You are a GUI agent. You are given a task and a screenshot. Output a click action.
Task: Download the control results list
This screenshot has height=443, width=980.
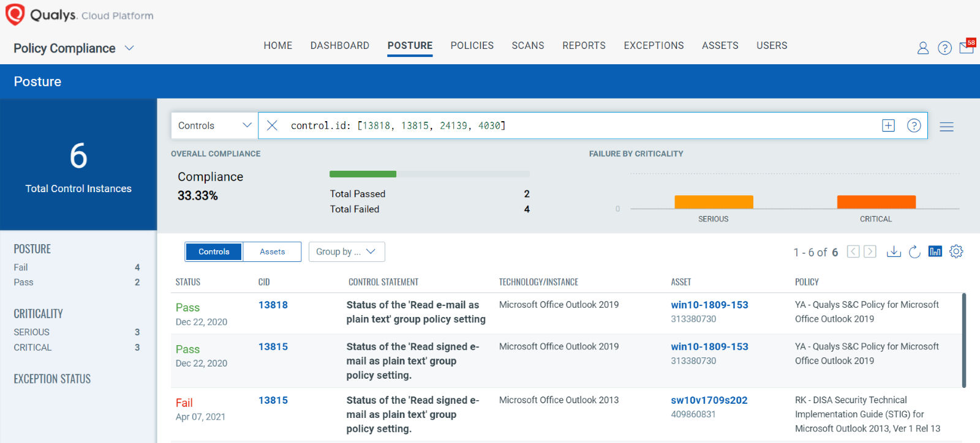894,251
